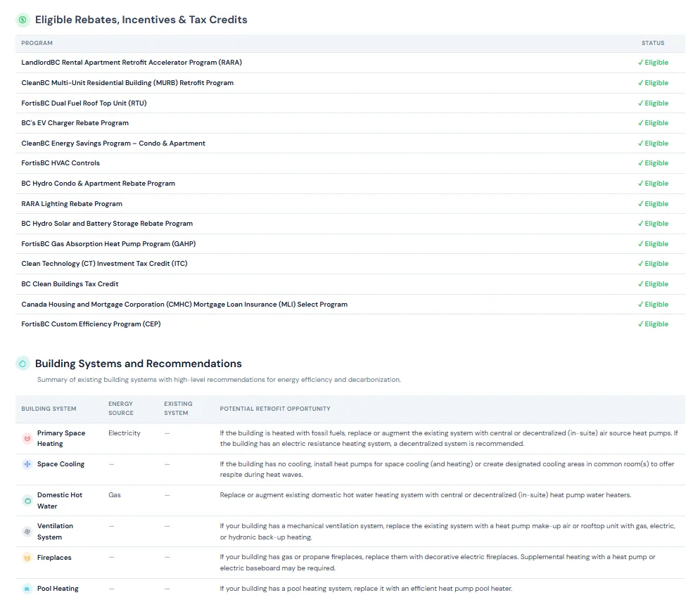Click the Building Systems and Recommendations heading
700x614 pixels.
click(139, 364)
